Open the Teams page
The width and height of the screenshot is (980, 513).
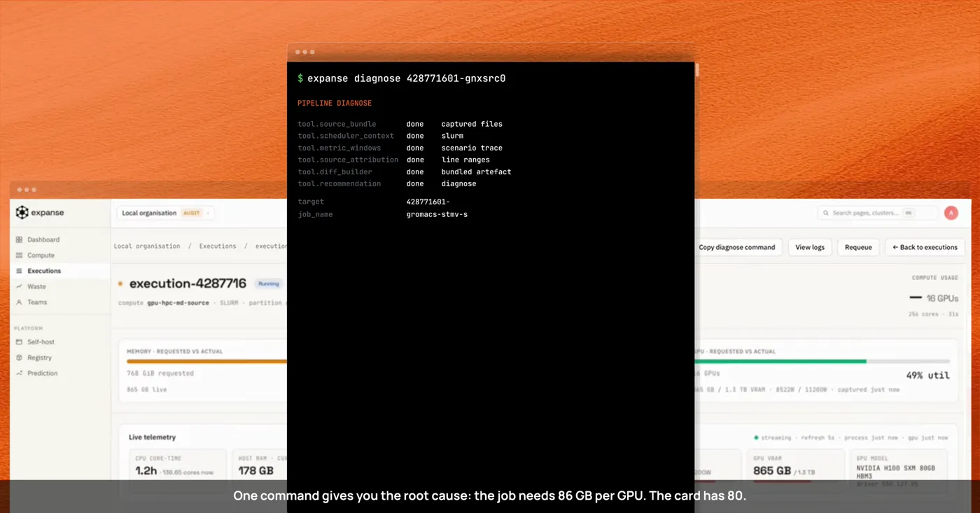37,302
